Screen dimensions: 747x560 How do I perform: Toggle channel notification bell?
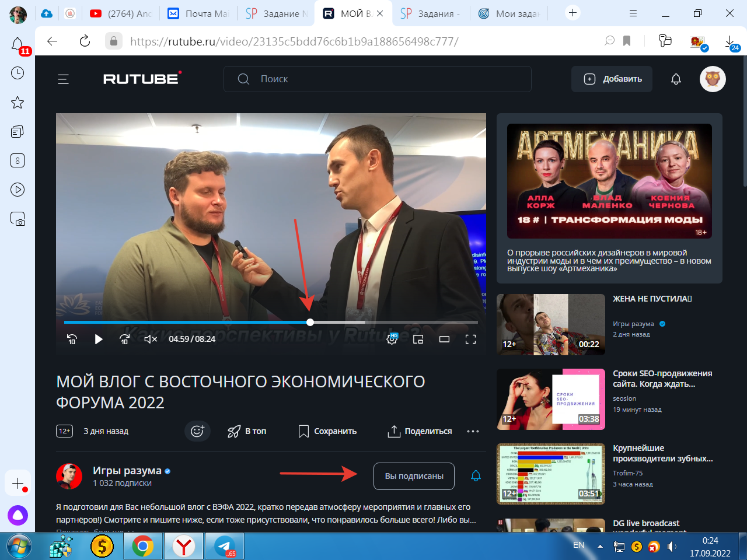tap(476, 476)
